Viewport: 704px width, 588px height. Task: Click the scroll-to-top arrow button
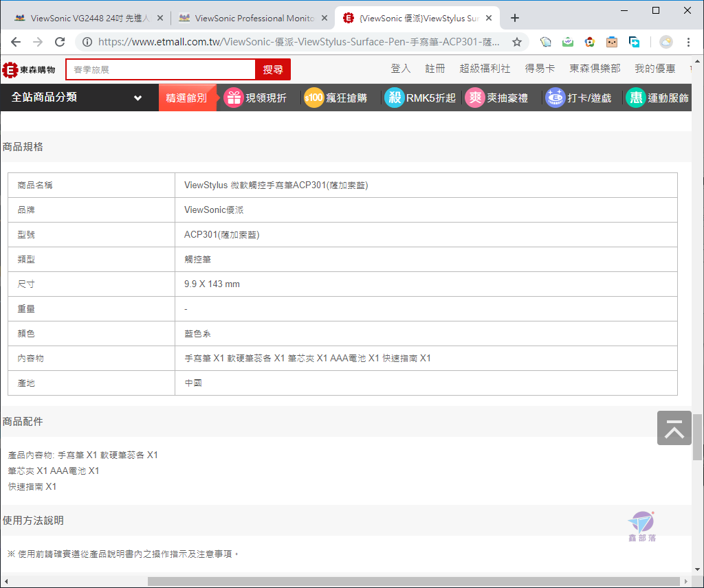tap(674, 428)
